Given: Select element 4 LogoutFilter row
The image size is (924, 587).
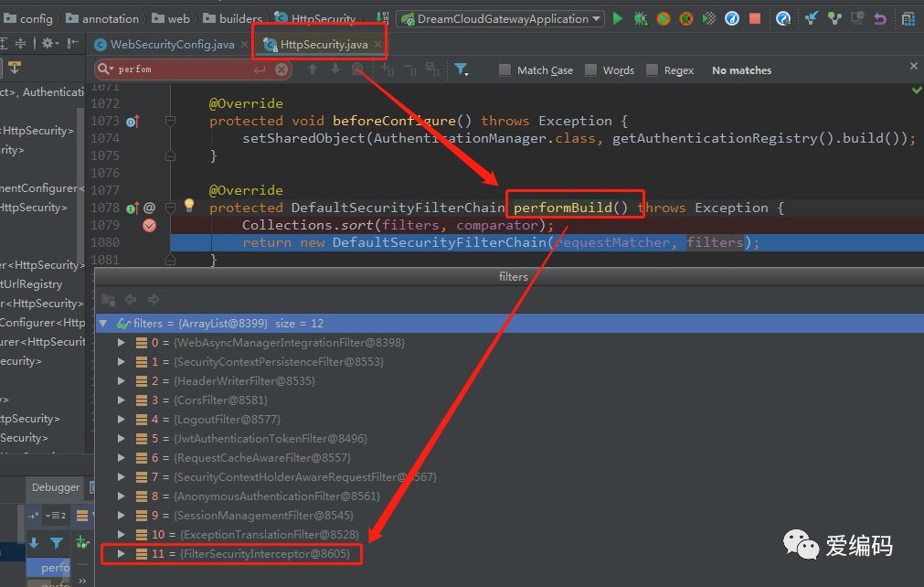Looking at the screenshot, I should pyautogui.click(x=510, y=420).
